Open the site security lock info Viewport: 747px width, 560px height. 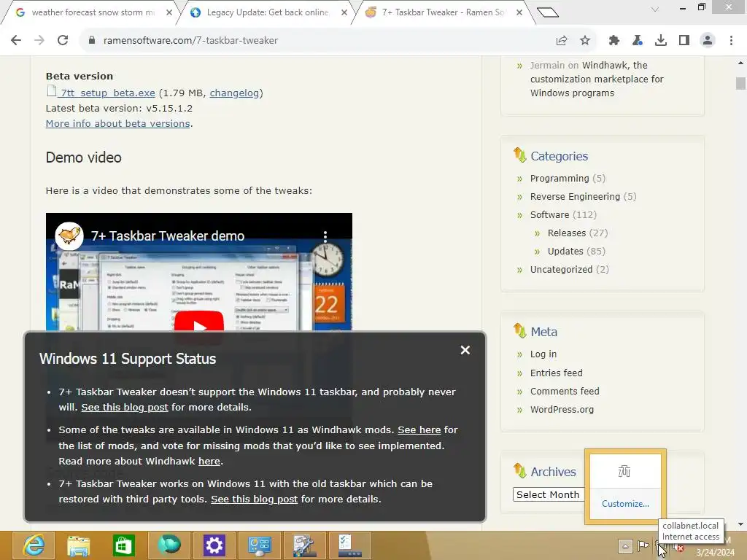[x=92, y=41]
